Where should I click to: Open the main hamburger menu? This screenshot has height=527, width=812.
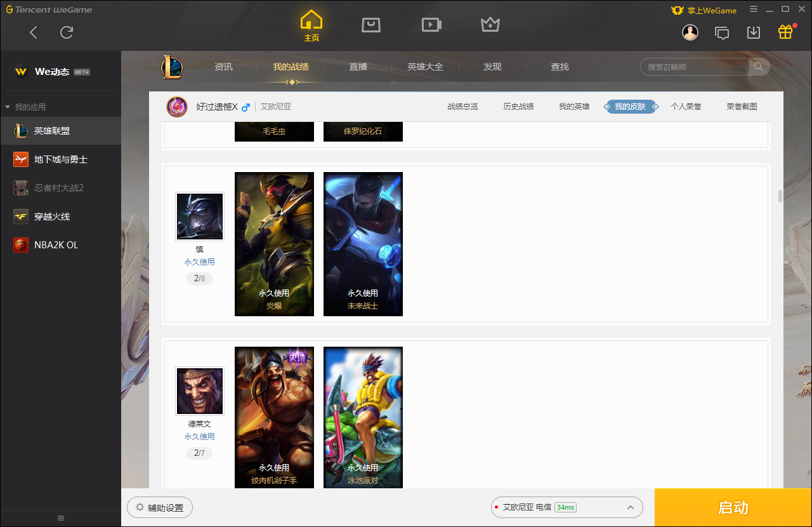754,10
